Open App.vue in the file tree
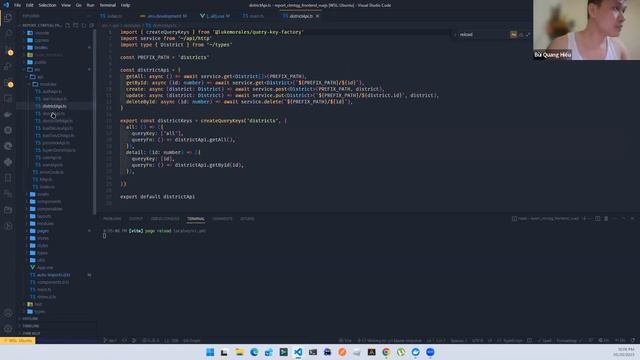640x360 pixels. coord(45,268)
